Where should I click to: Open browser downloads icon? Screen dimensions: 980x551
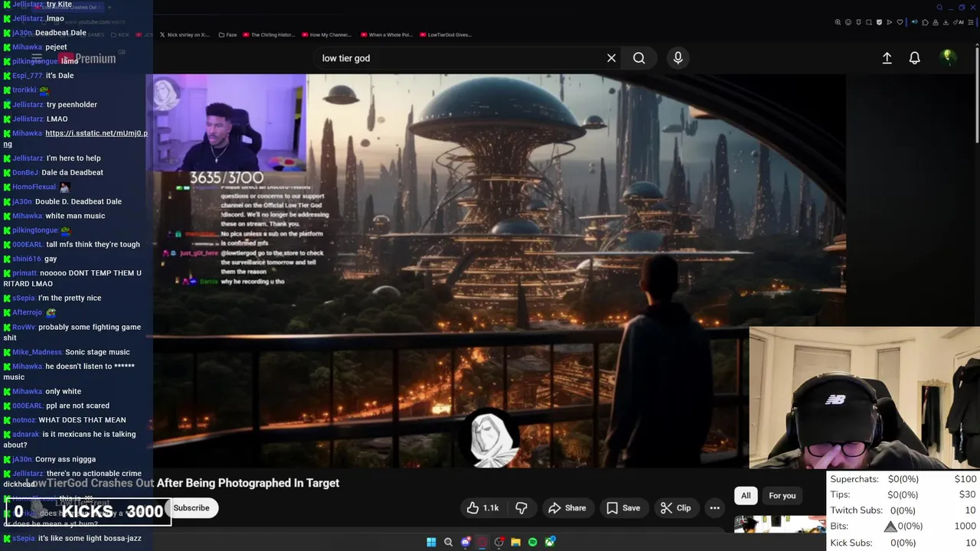(946, 22)
